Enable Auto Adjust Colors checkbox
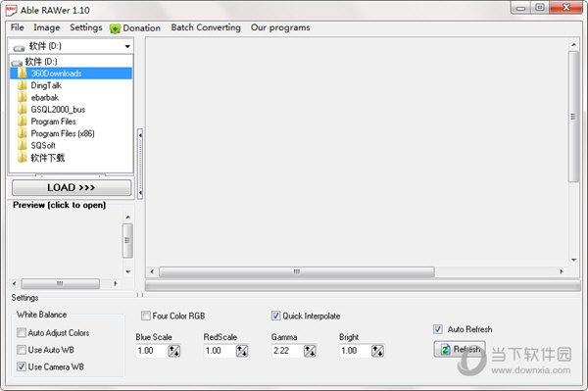588x391 pixels. (x=22, y=332)
